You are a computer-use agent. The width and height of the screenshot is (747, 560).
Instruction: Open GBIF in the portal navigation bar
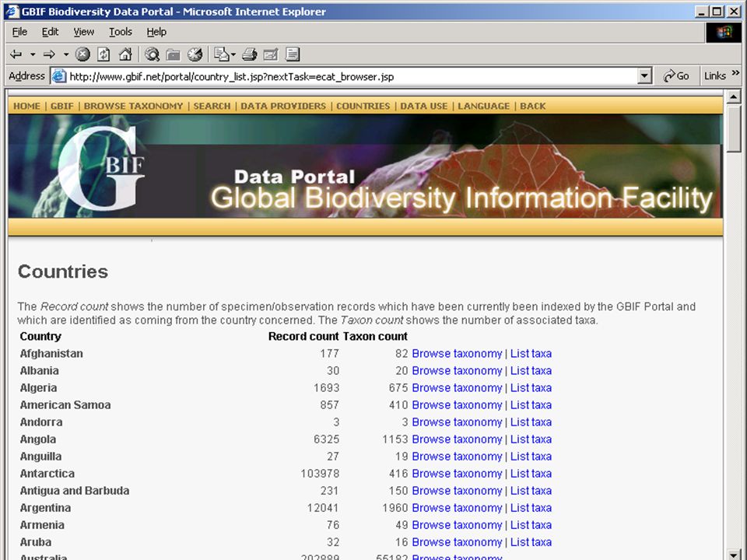[62, 107]
